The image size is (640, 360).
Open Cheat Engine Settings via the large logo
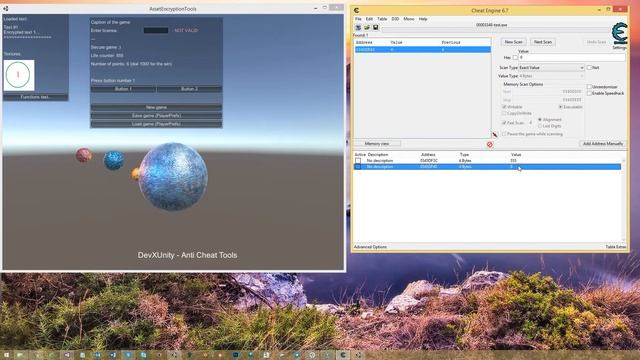[x=619, y=34]
